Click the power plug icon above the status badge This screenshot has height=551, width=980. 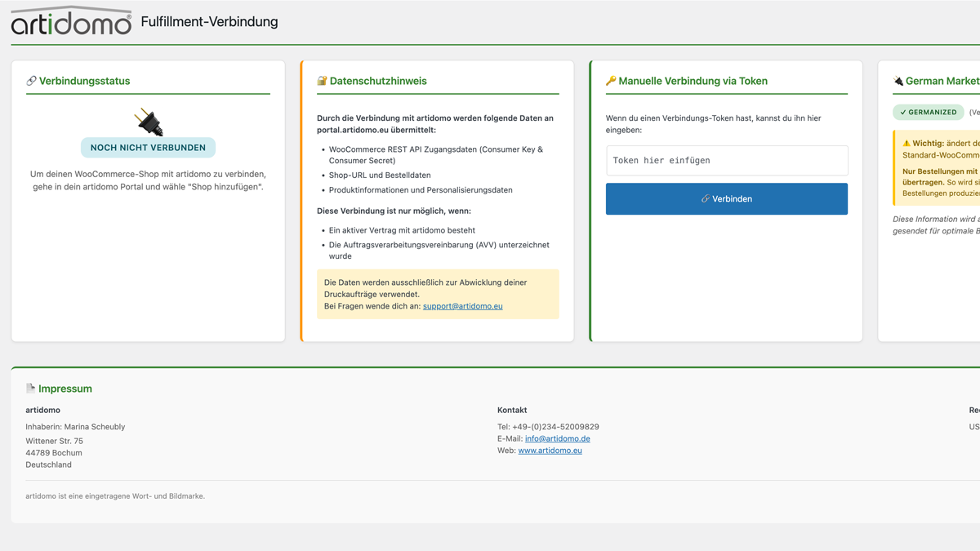tap(149, 122)
